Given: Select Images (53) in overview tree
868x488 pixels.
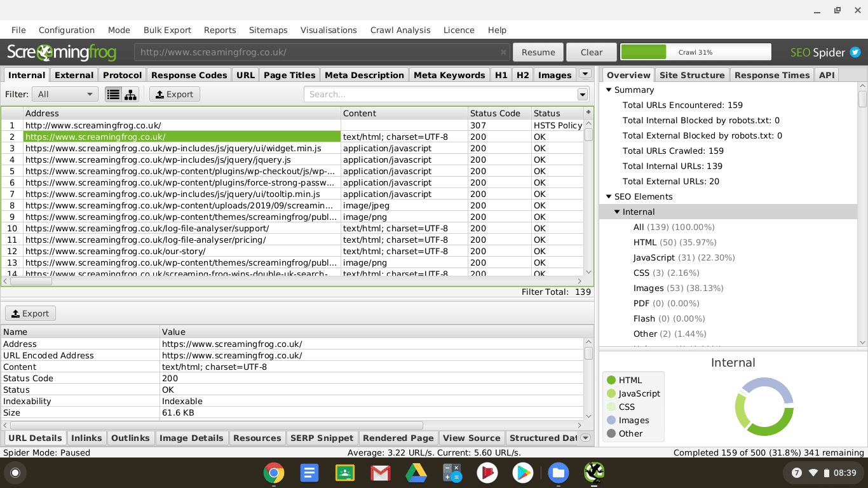Looking at the screenshot, I should click(x=679, y=288).
